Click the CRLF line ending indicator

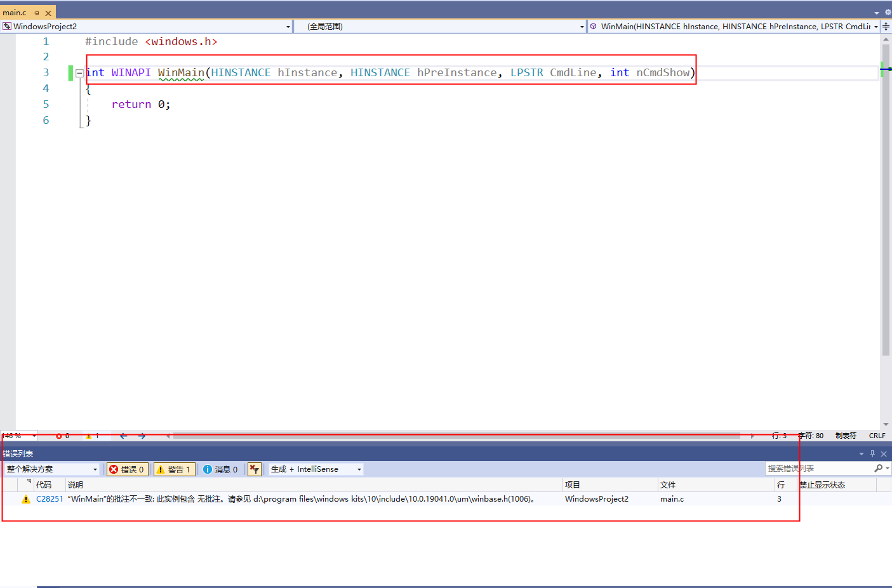click(x=877, y=436)
